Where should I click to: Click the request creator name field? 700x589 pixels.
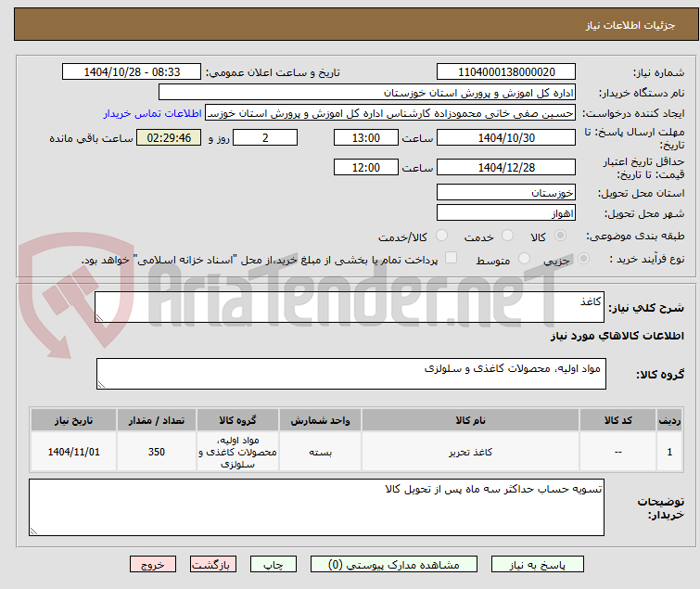[390, 113]
